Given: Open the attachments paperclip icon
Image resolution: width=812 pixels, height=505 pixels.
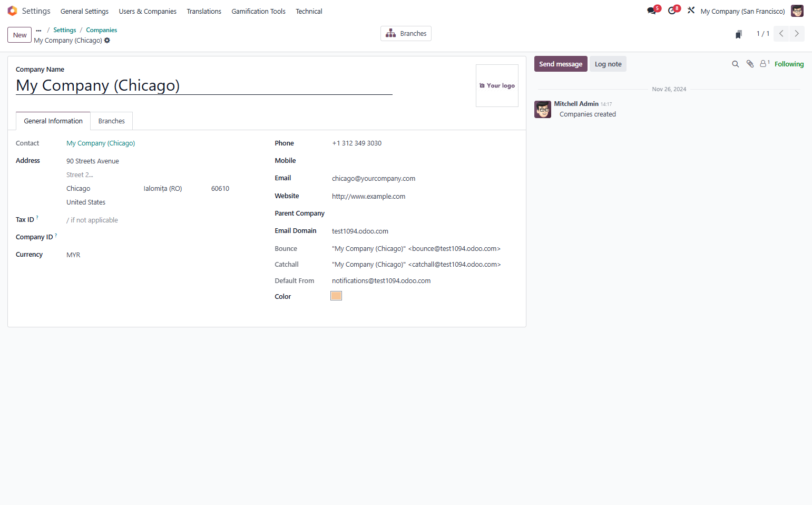Looking at the screenshot, I should (x=750, y=64).
